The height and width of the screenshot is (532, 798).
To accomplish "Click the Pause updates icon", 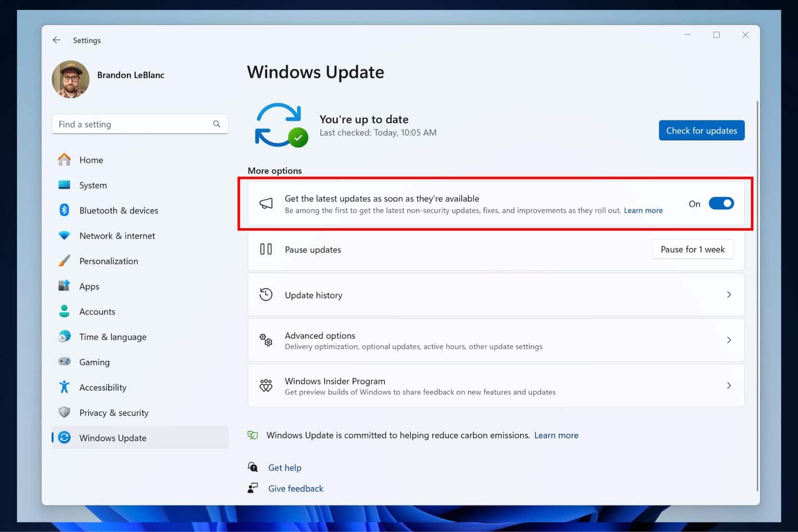I will click(x=266, y=249).
